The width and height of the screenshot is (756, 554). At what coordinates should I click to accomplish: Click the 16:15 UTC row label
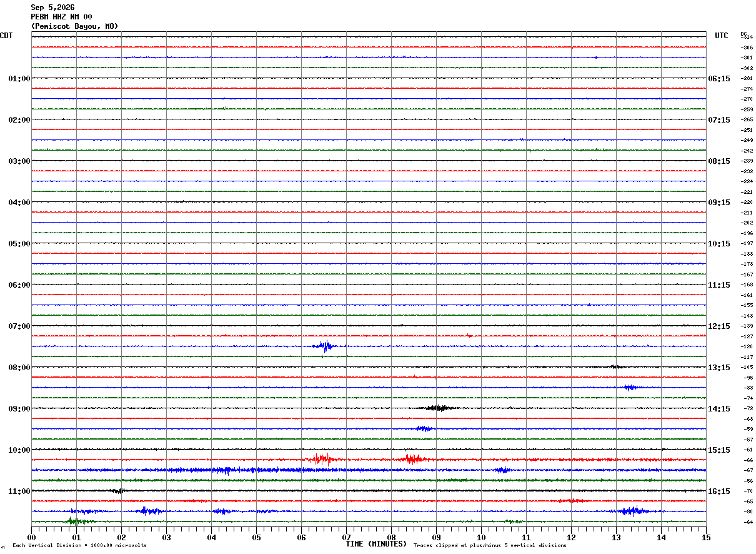click(x=719, y=491)
